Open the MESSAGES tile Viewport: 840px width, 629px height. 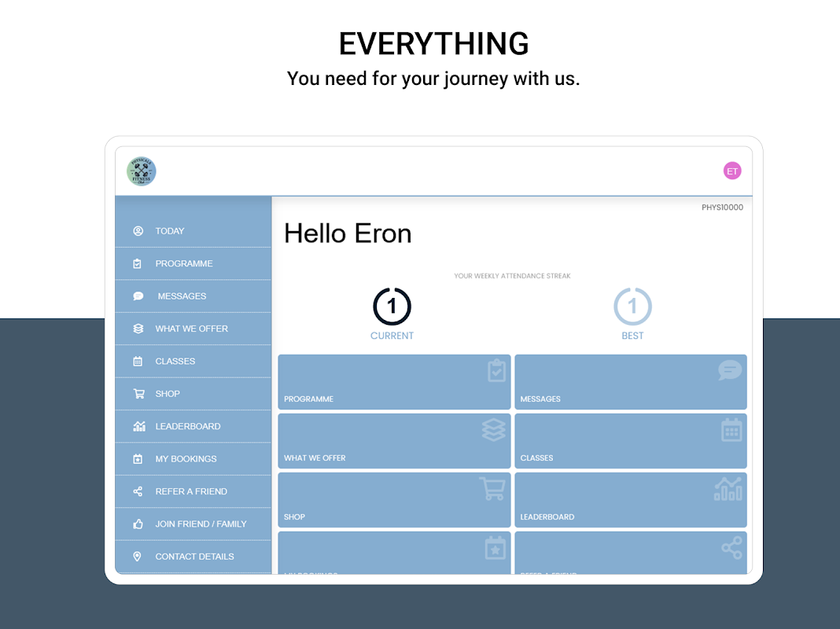(631, 381)
